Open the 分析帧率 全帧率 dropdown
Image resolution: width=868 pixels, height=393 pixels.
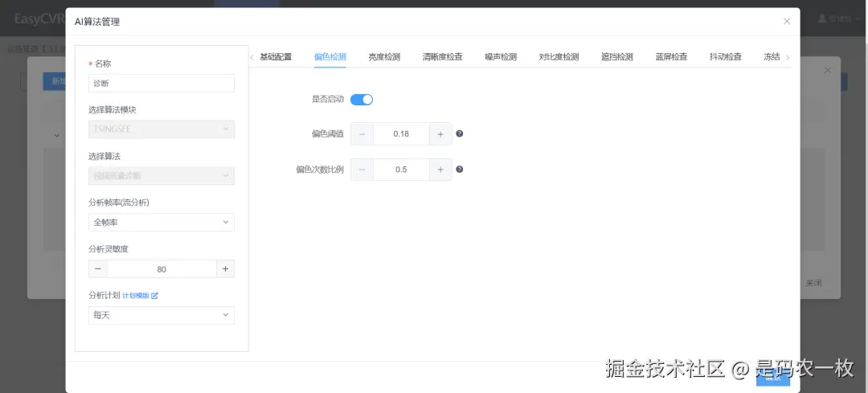point(161,223)
